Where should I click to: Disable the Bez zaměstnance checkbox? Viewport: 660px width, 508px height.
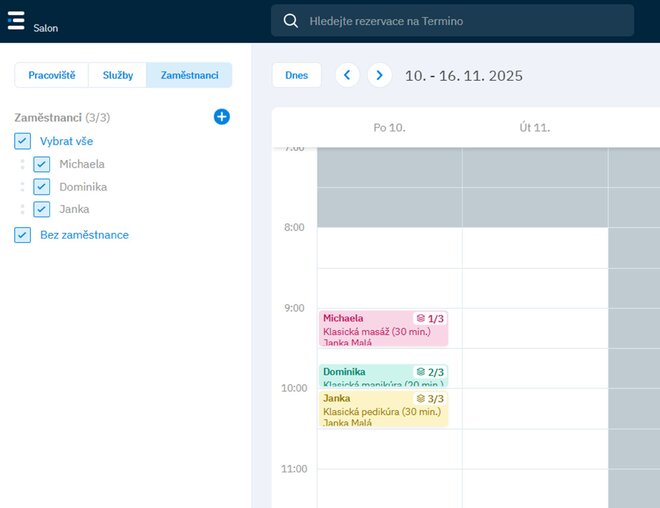click(22, 235)
